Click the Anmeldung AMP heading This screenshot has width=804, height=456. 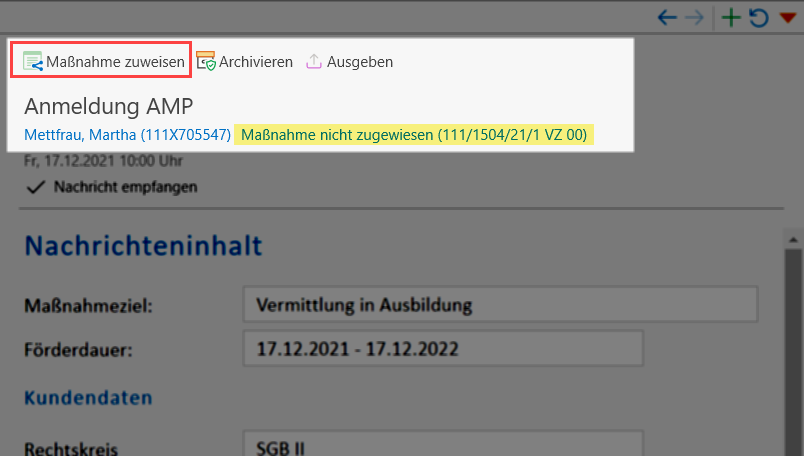click(109, 107)
